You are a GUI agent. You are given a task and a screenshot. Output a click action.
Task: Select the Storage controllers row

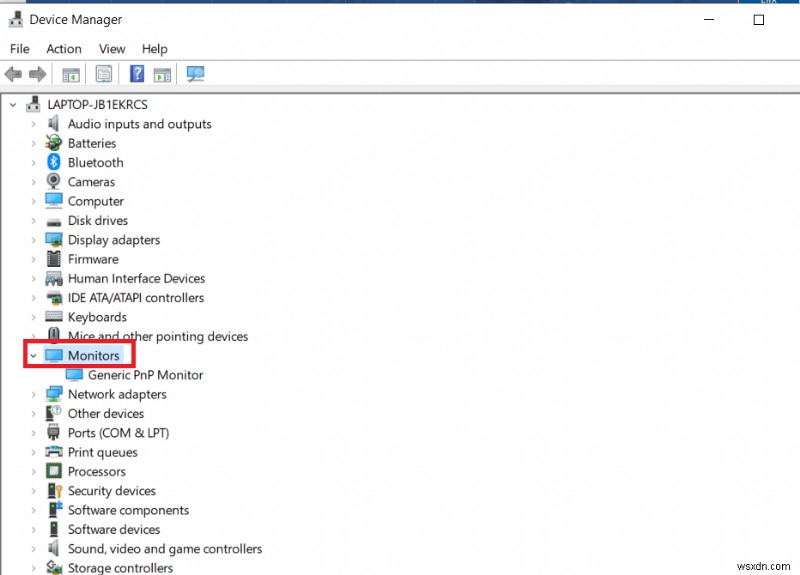120,567
